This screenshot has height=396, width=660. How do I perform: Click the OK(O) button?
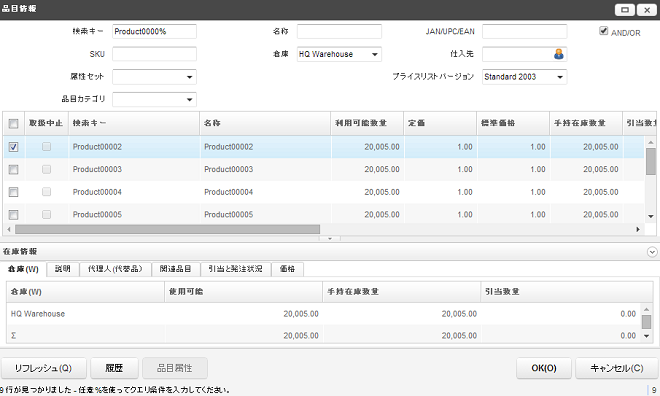[x=543, y=368]
